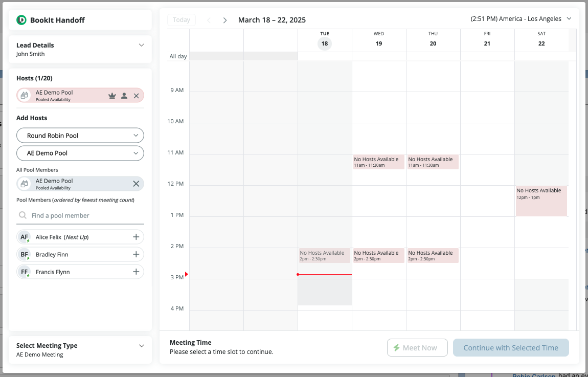This screenshot has height=377, width=588.
Task: Add Alice Felix as host with plus icon
Action: [x=136, y=237]
